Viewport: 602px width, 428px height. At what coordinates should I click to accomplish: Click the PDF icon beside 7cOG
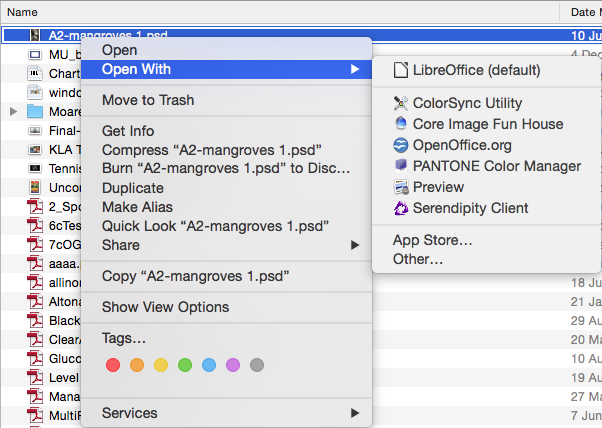pos(35,244)
